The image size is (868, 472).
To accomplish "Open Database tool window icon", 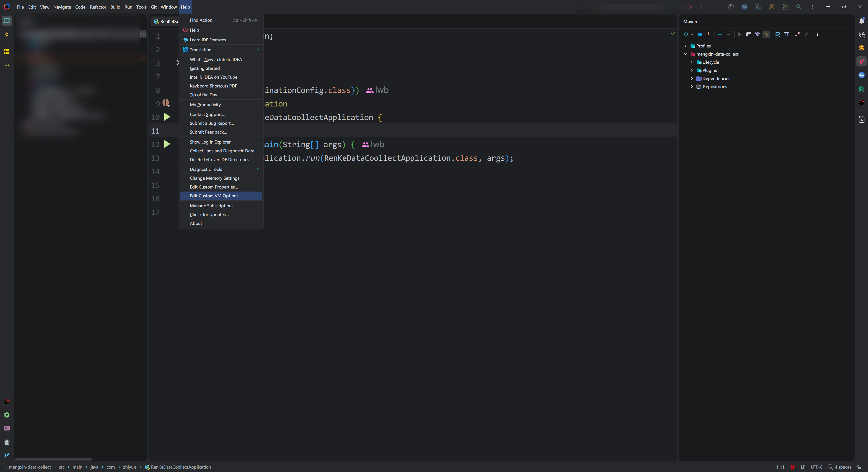I will [861, 48].
